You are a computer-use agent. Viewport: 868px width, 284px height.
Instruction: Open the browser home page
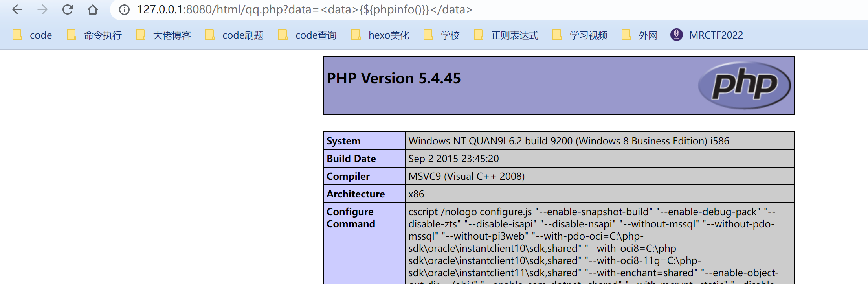point(93,9)
